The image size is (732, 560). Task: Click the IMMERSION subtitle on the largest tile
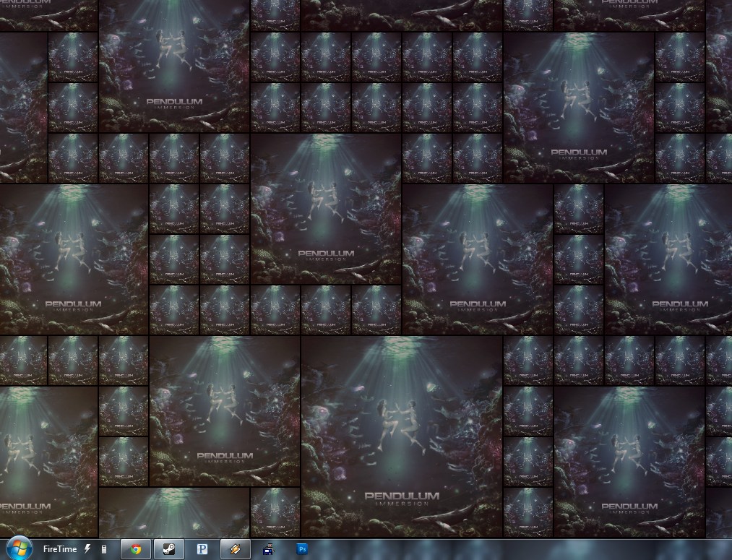coord(401,504)
